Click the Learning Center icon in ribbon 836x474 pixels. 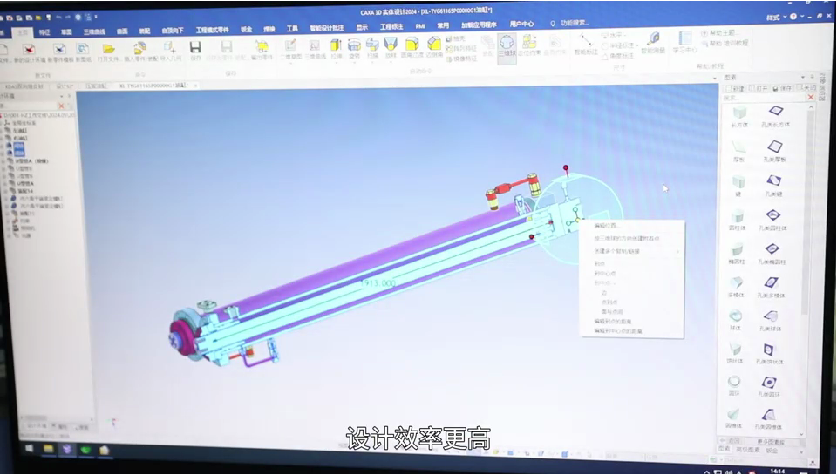click(685, 46)
